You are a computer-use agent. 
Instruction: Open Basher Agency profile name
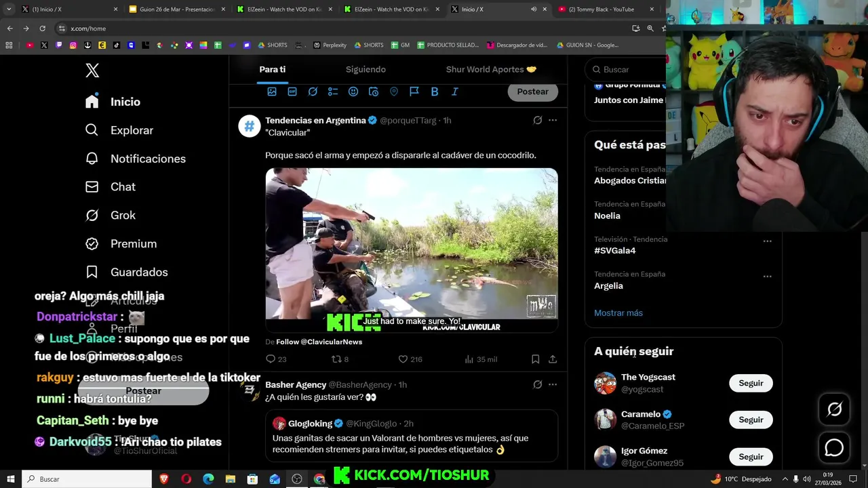(x=296, y=384)
